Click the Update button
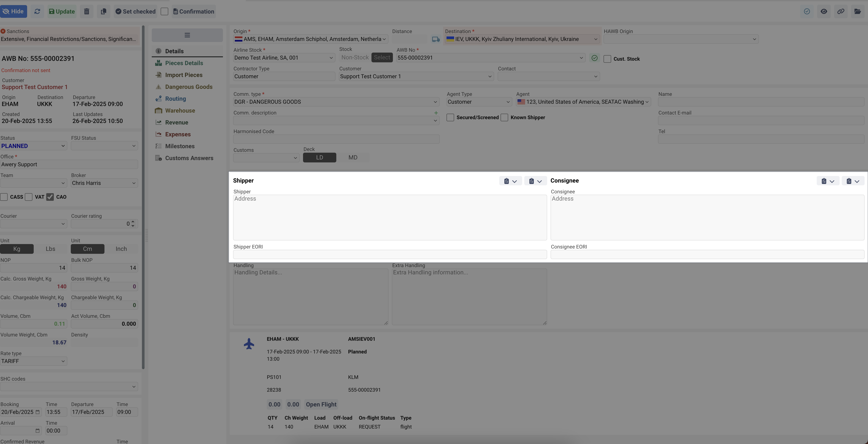This screenshot has height=444, width=868. [x=62, y=11]
